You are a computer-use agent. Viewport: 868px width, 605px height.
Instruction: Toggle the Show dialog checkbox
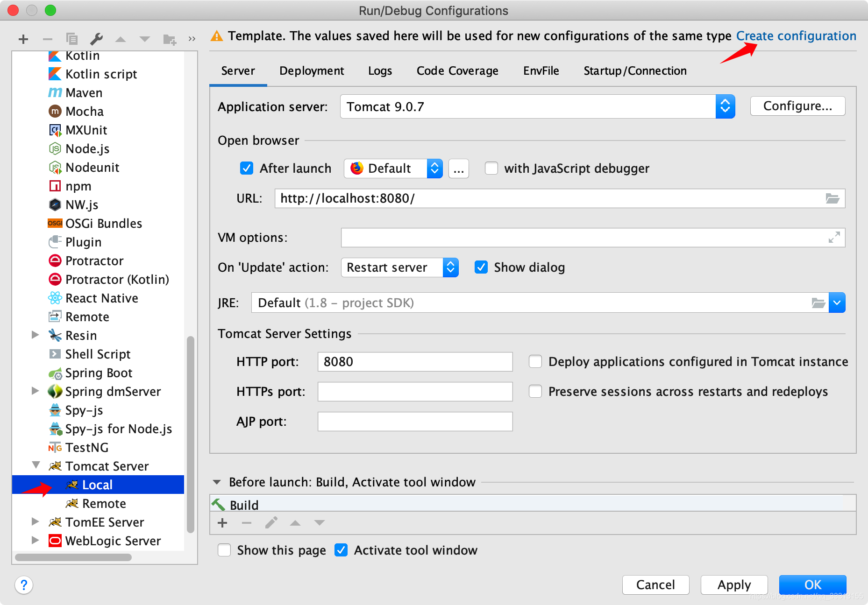[x=481, y=267]
